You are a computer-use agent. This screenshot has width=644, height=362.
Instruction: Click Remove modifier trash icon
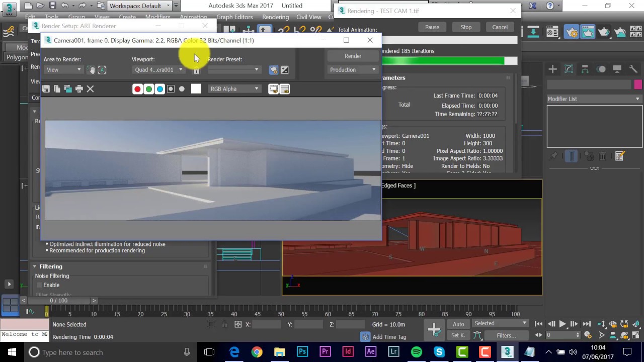[602, 156]
